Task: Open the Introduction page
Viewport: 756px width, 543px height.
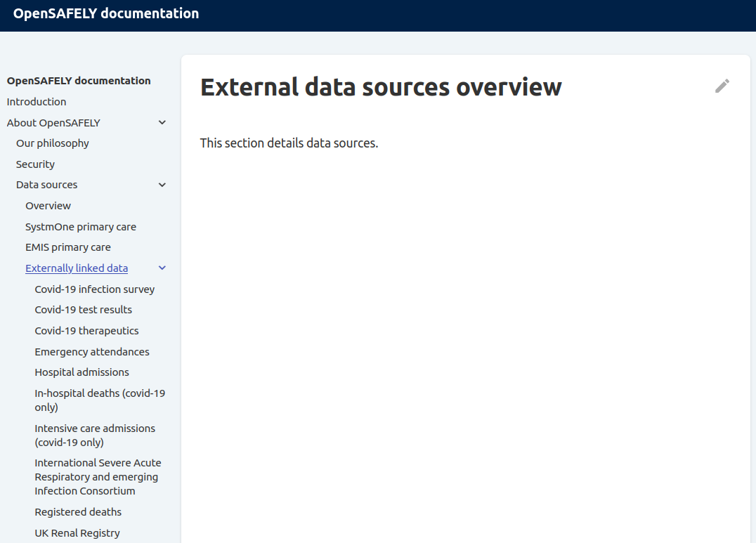Action: click(37, 102)
